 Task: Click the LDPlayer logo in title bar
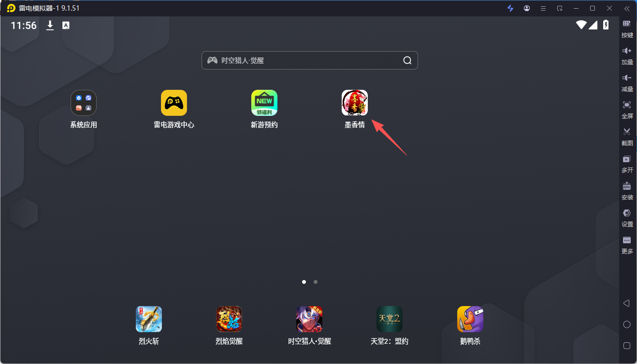coord(11,8)
